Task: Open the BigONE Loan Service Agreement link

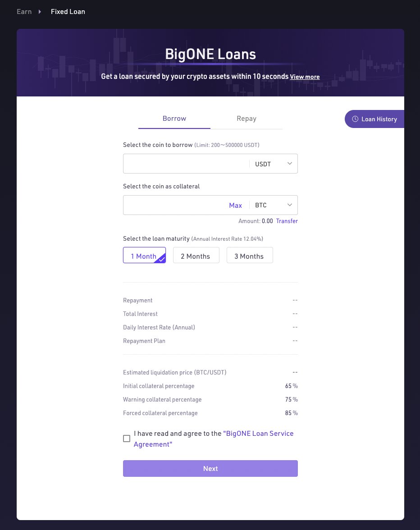Action: pos(214,439)
